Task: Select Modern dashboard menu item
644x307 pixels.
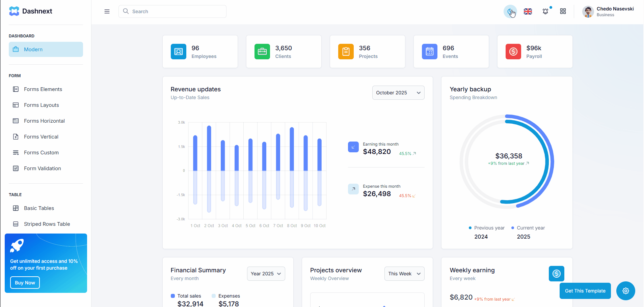Action: [46, 50]
